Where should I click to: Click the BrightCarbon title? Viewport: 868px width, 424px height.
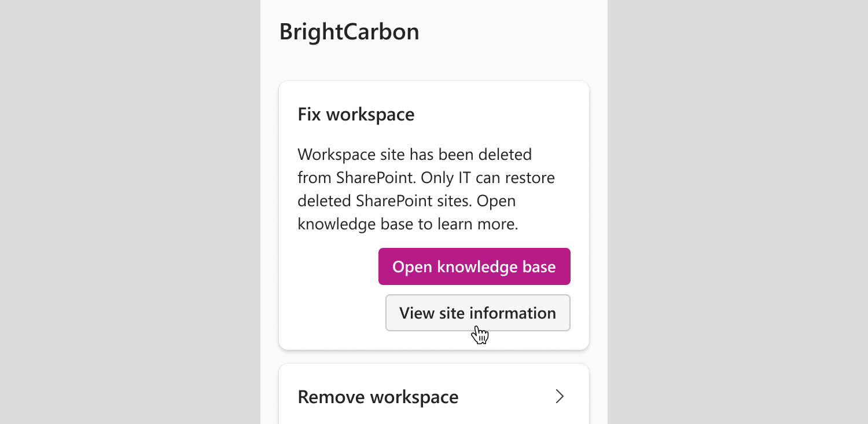click(x=350, y=32)
